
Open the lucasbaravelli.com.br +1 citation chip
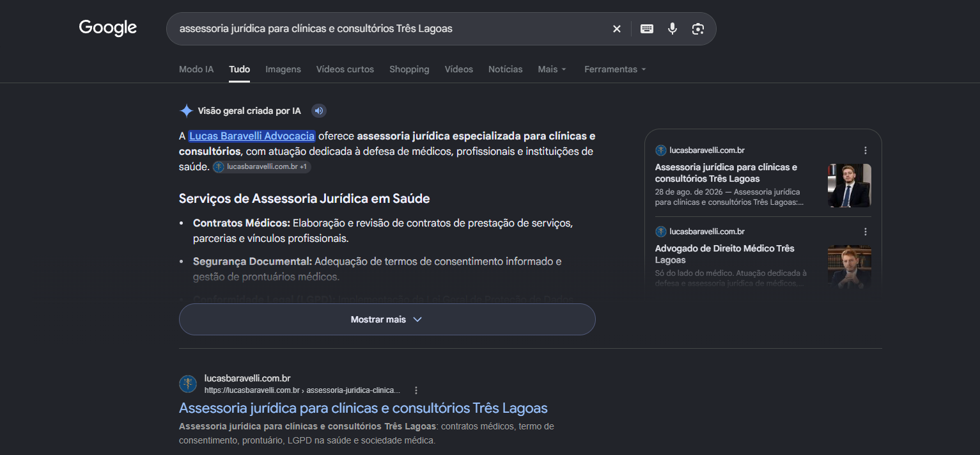[261, 167]
